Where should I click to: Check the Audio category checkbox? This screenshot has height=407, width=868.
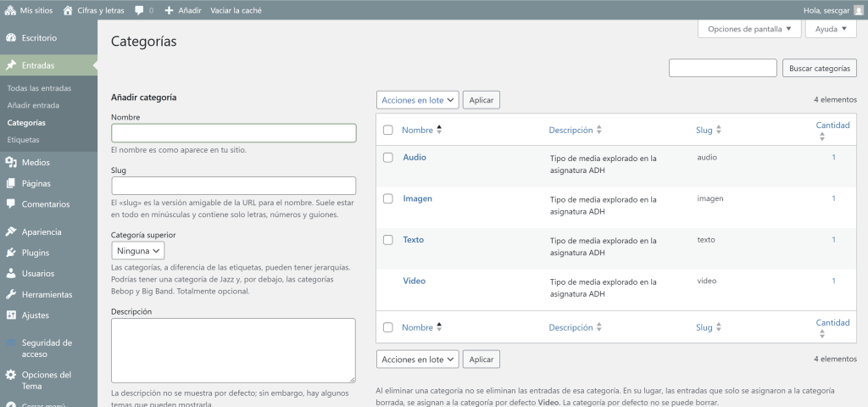point(388,158)
